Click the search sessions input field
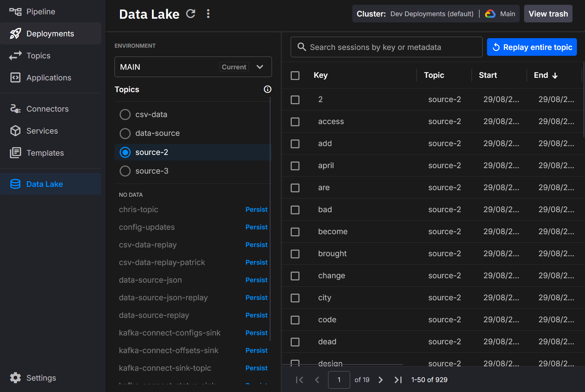585x392 pixels. click(x=386, y=47)
